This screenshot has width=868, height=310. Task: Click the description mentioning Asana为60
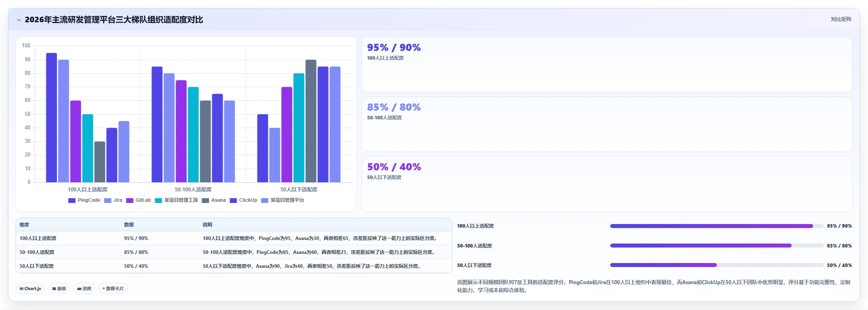319,252
